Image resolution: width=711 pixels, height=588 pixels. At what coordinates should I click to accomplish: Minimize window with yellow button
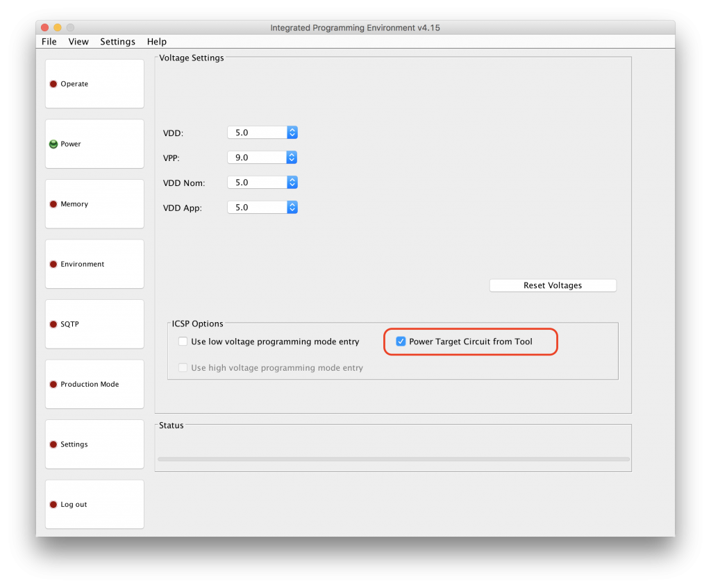click(x=58, y=28)
